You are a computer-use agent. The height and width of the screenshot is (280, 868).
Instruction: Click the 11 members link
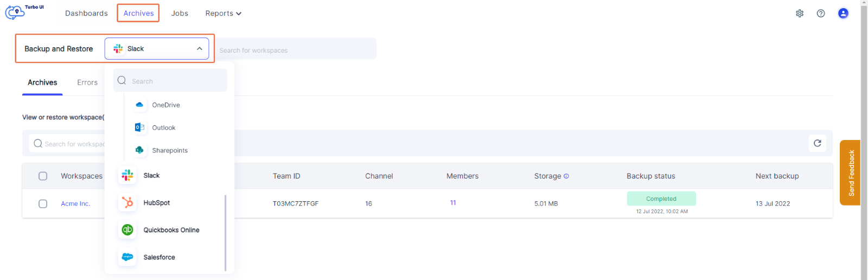click(x=453, y=203)
